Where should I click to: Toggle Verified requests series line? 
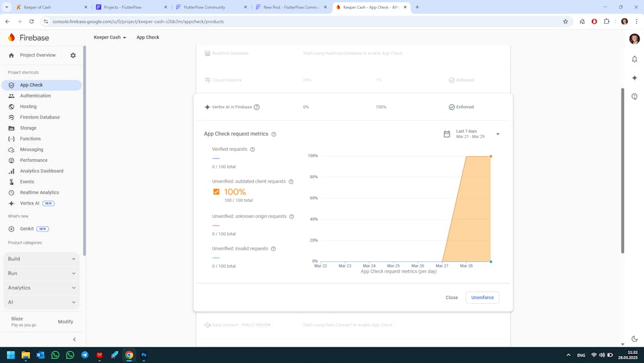[216, 158]
